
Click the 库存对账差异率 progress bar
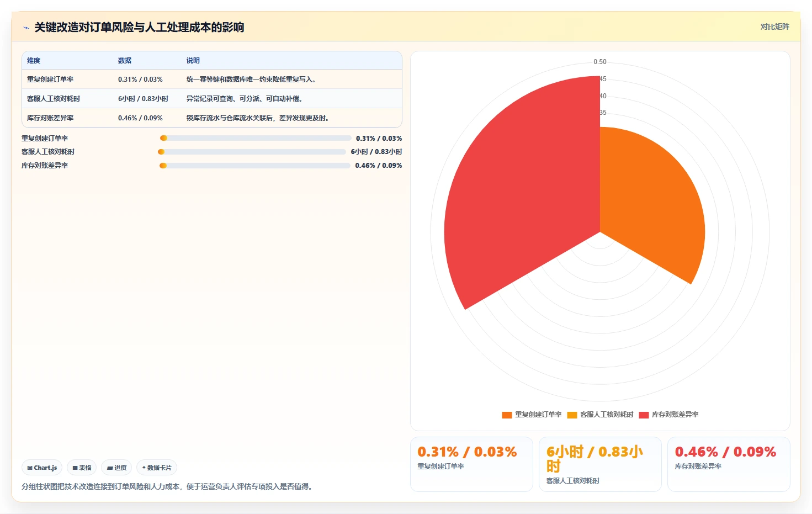click(x=255, y=166)
